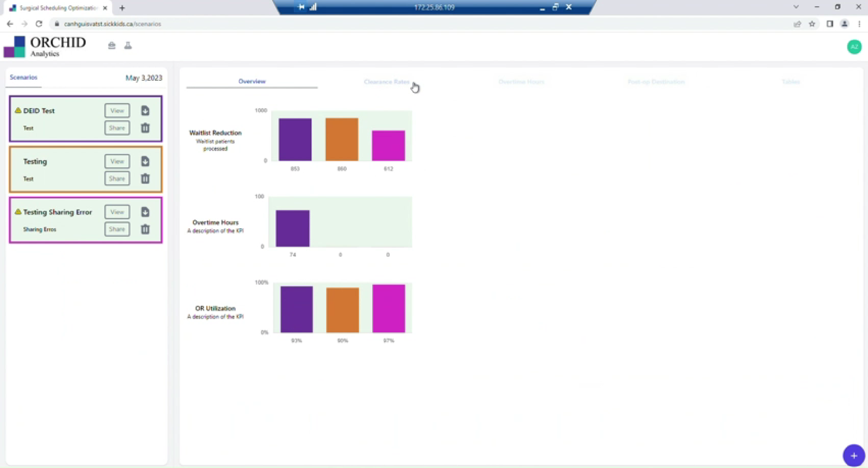Screen dimensions: 868x468
Task: Open the AZ user avatar menu
Action: [x=854, y=47]
